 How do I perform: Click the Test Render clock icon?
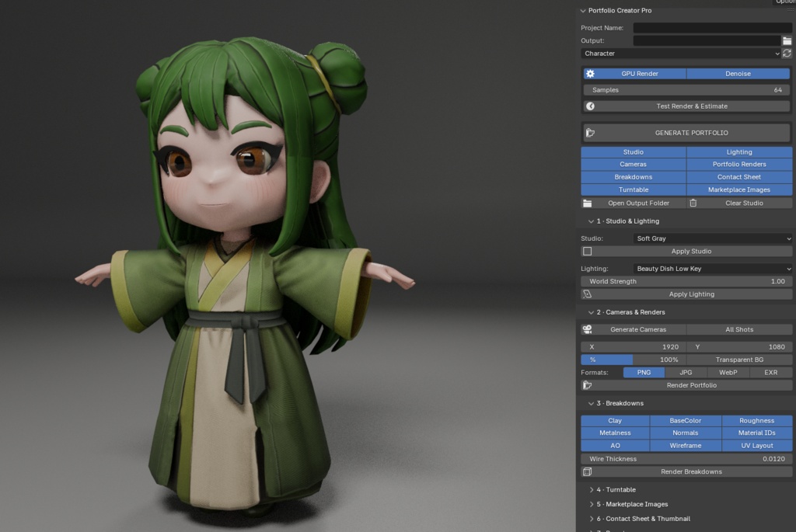590,106
